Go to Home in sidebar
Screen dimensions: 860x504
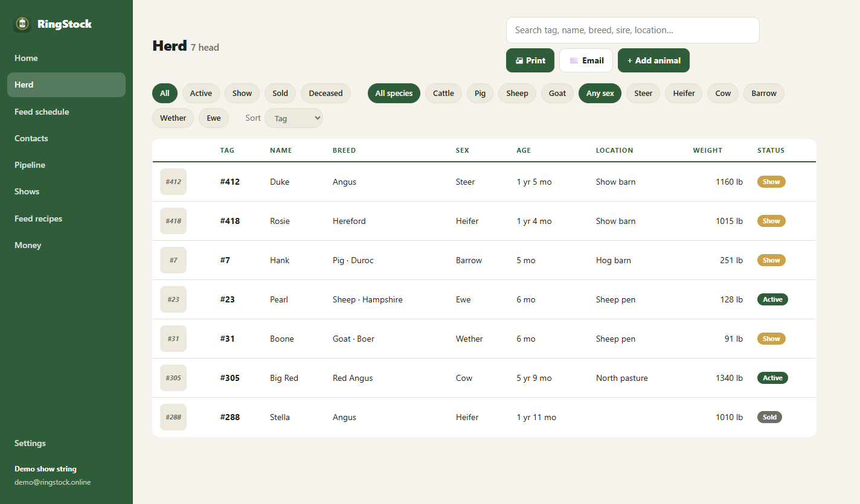click(x=66, y=58)
